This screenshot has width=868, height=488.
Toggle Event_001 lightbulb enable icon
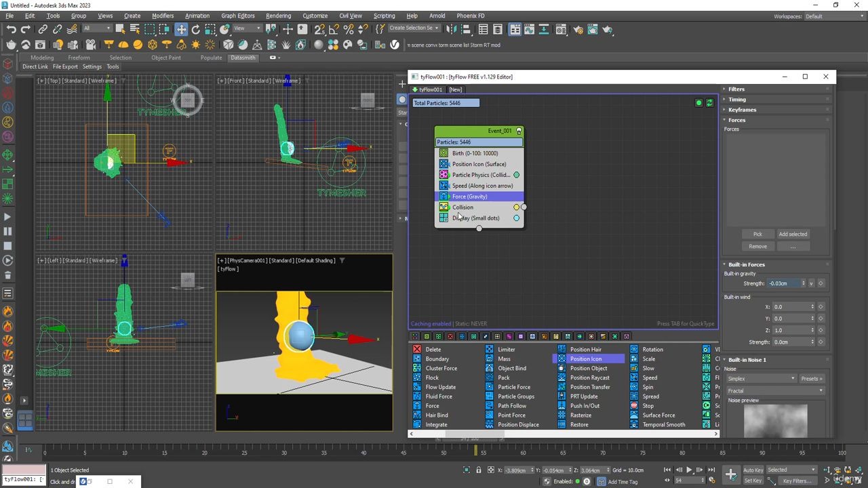(519, 131)
